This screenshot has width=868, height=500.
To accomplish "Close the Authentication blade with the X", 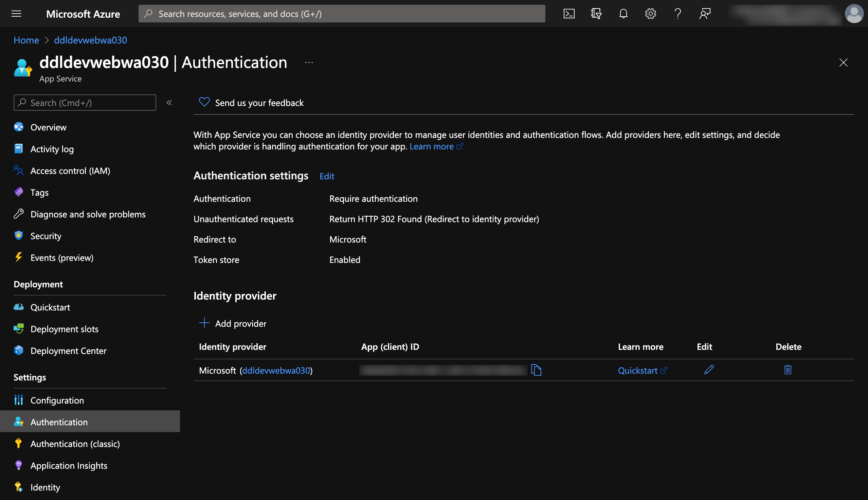I will (x=843, y=62).
